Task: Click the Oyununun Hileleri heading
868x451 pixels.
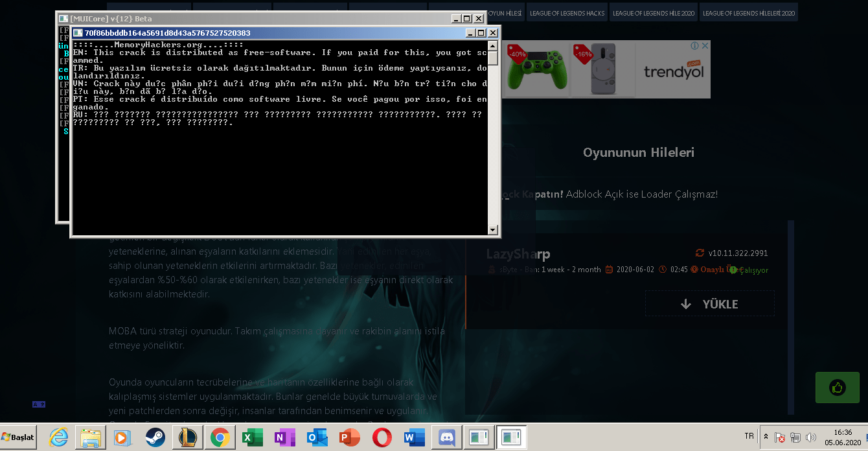Action: [x=638, y=153]
